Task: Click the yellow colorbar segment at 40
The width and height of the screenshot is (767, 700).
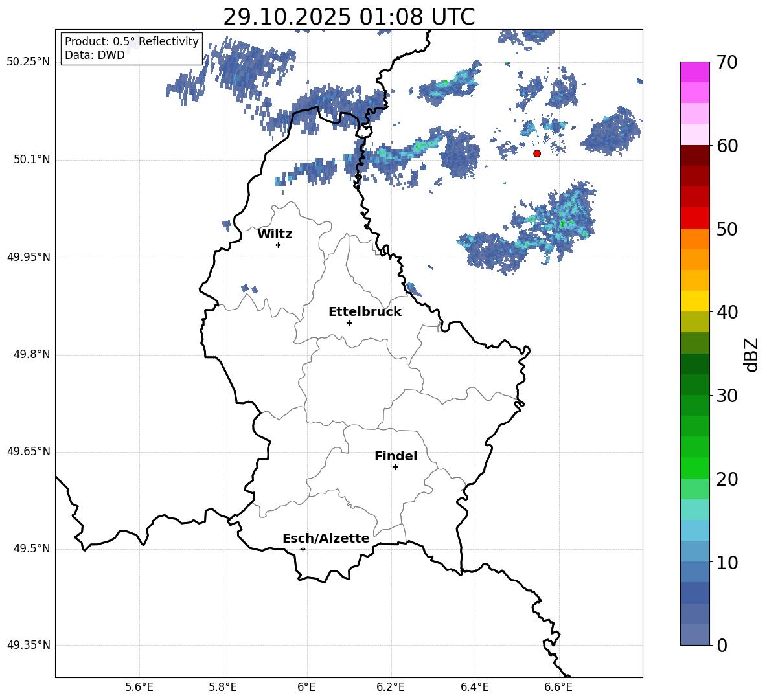Action: point(695,301)
